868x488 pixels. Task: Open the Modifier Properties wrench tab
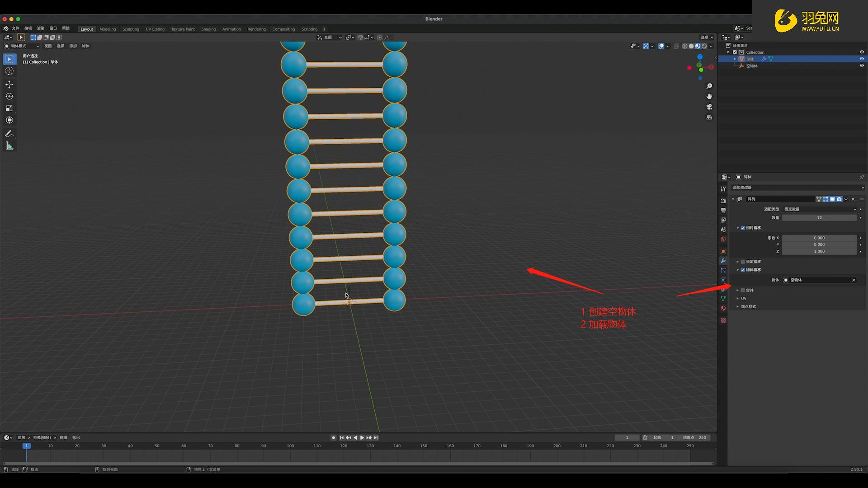tap(723, 261)
